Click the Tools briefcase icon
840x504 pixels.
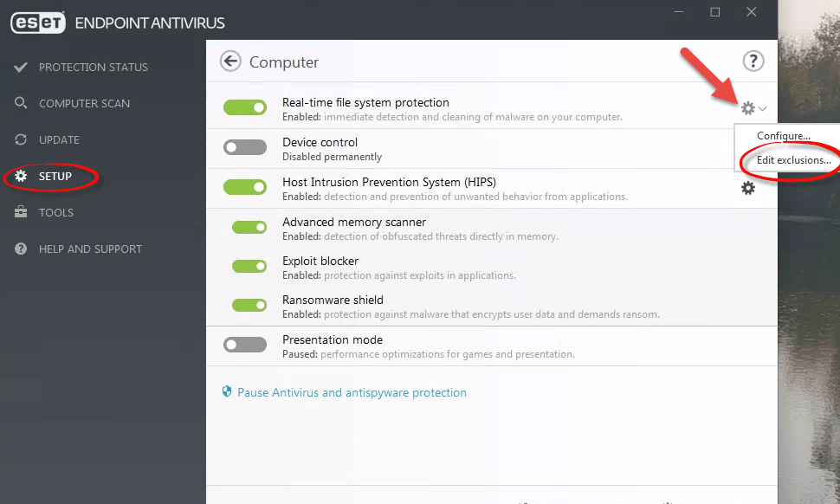[21, 212]
